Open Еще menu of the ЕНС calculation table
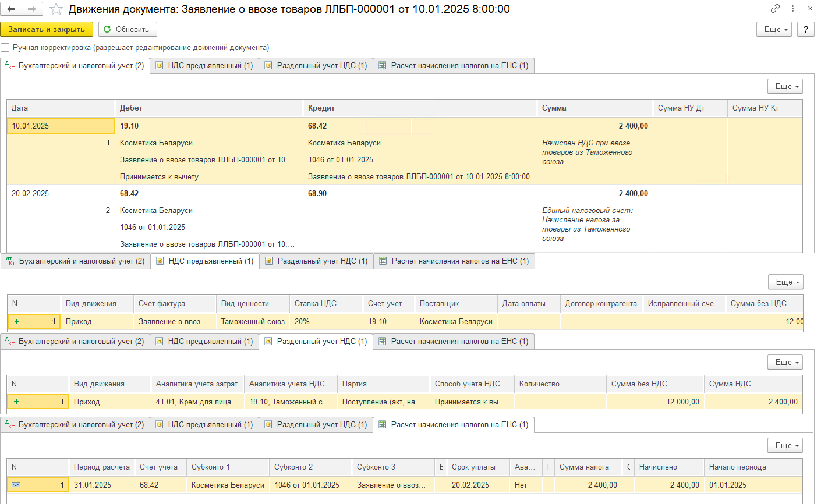The height and width of the screenshot is (504, 821). pos(785,445)
